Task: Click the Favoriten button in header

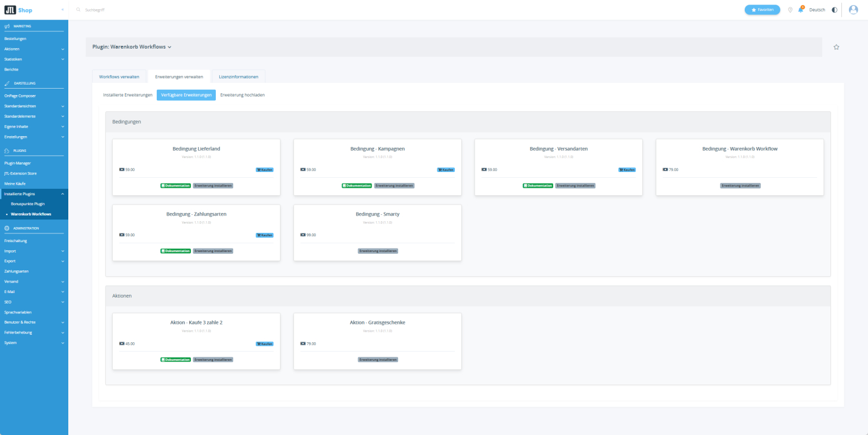Action: 762,10
